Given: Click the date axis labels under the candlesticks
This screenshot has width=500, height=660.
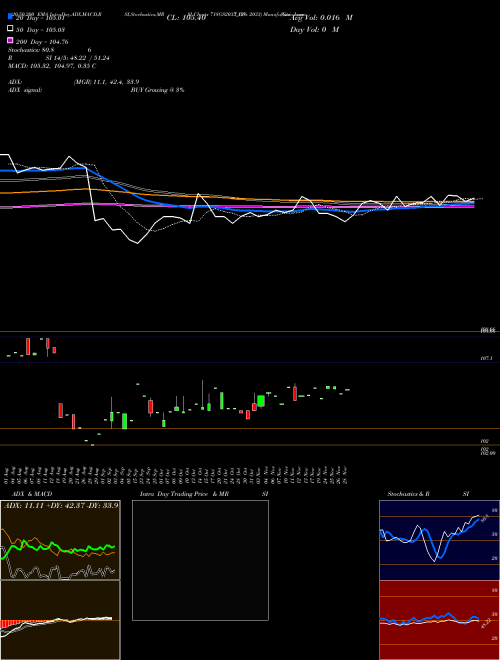Looking at the screenshot, I should [177, 475].
